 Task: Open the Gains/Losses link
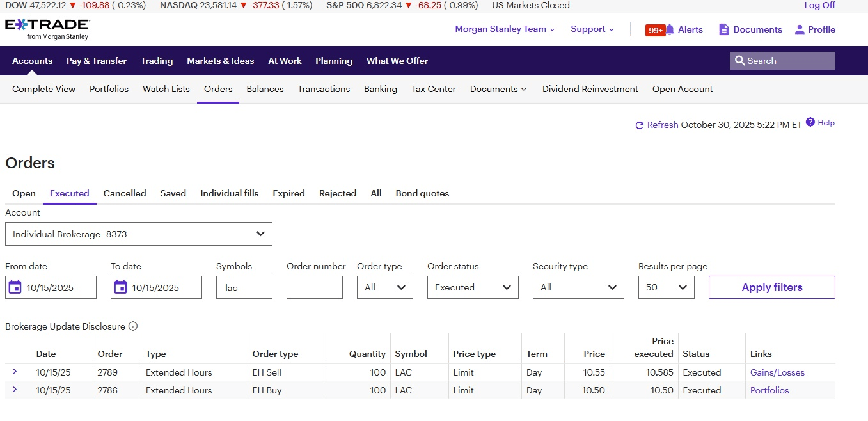tap(777, 372)
